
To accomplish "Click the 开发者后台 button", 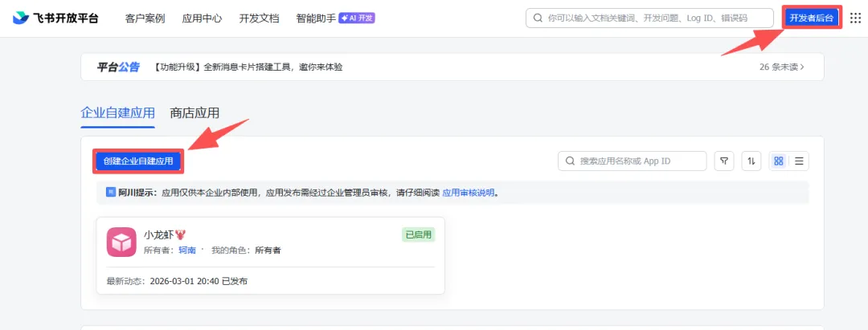I will (x=812, y=18).
